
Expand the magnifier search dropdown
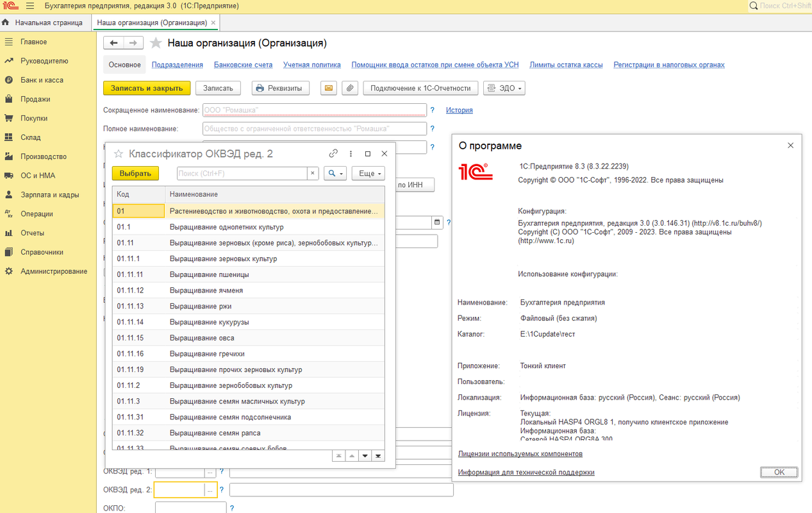[335, 173]
